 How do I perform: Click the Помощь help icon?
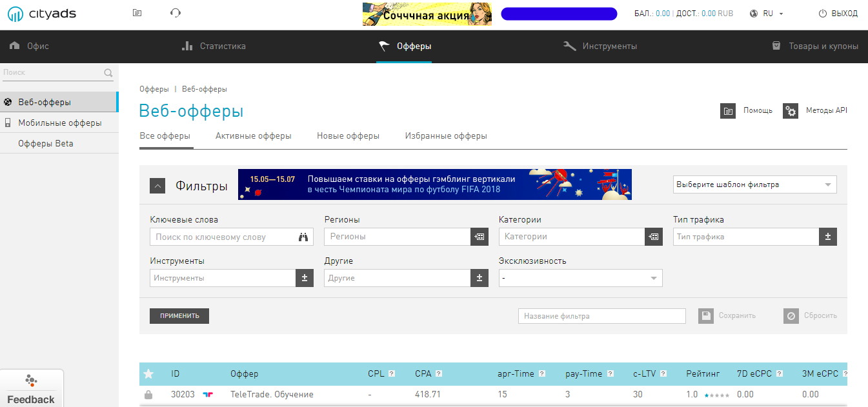(x=728, y=111)
